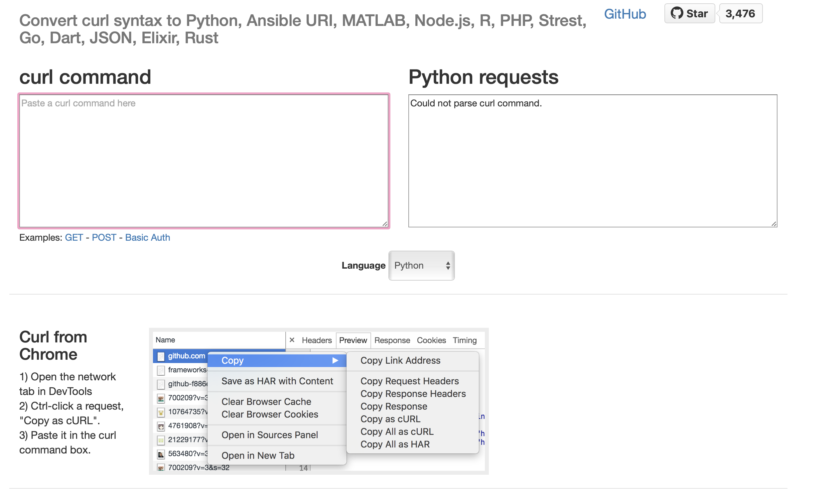Click the Copy as cURL menu entry

390,419
